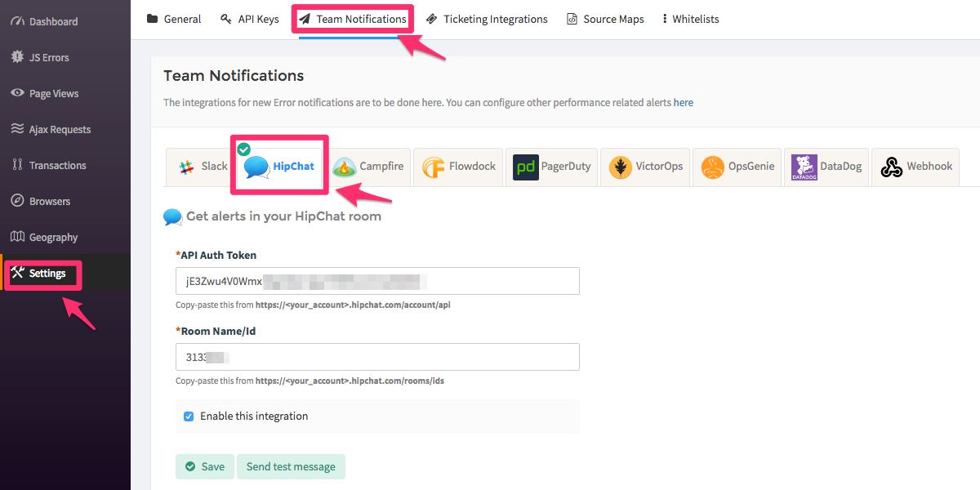Click the VictorOps logo icon
Screen dimensions: 980x490
(621, 167)
